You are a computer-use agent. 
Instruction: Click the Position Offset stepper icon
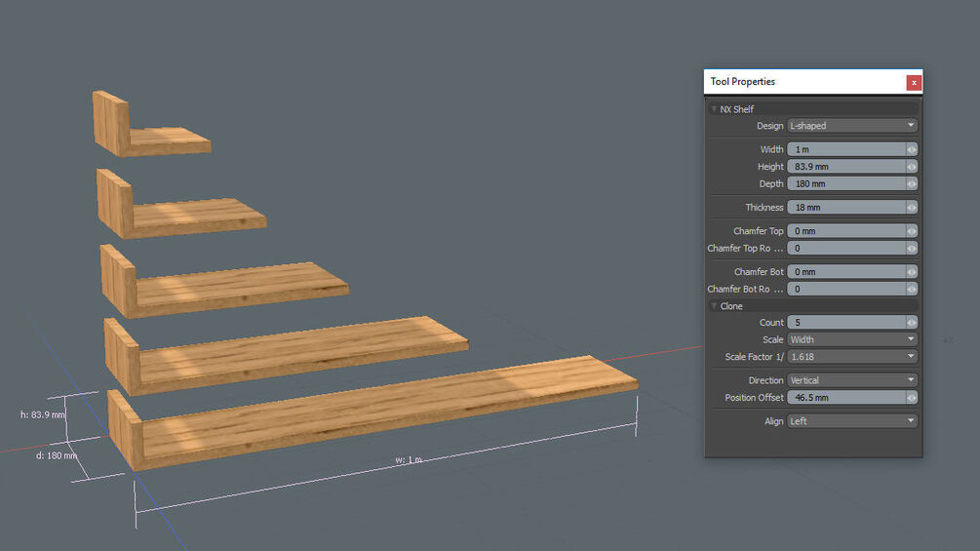(x=912, y=397)
